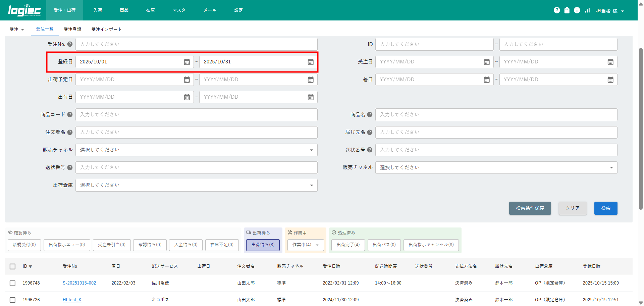Screen dimensions: 644x306
Task: Open the bar chart statistics icon
Action: 587,10
